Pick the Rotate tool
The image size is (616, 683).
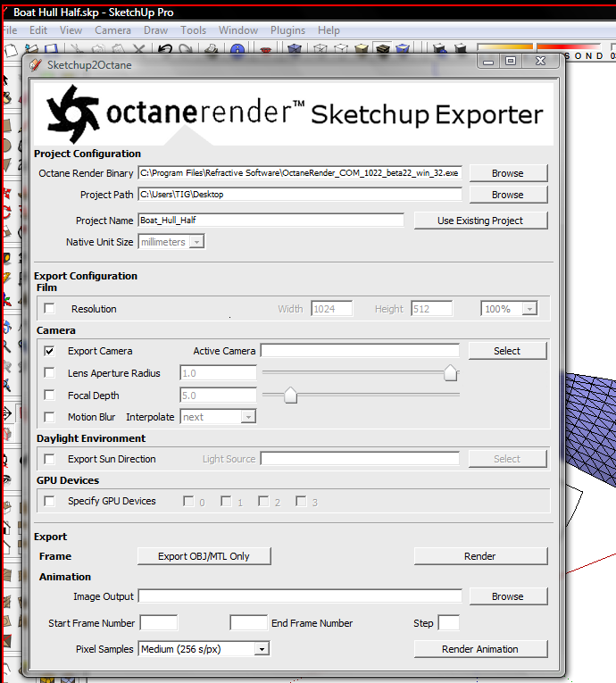click(7, 212)
